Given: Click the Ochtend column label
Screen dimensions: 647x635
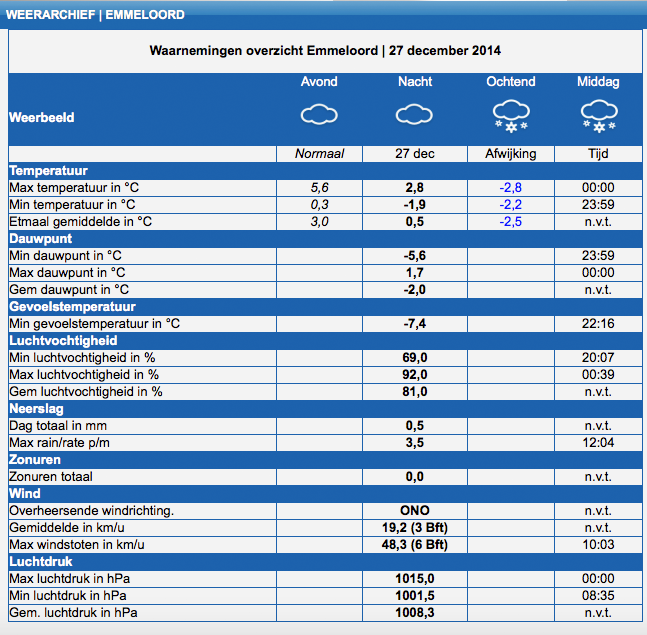Looking at the screenshot, I should [x=511, y=82].
